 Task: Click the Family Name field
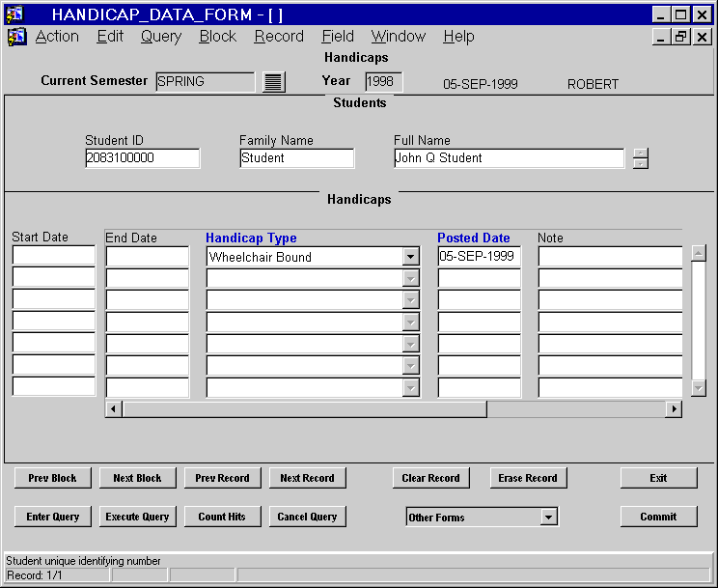296,158
